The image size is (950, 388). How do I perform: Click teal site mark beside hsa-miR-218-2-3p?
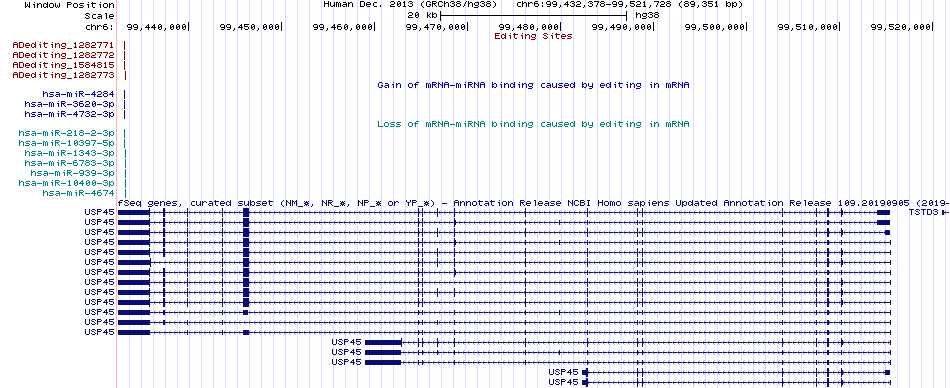click(124, 133)
